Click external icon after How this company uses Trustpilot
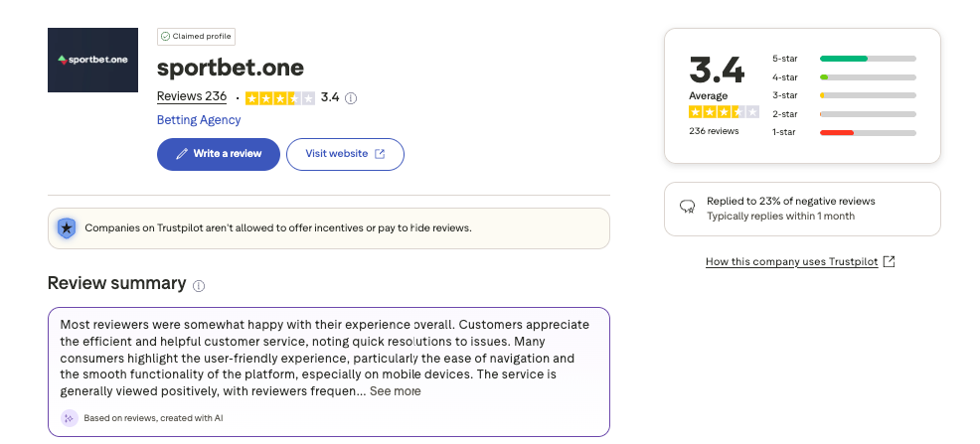The image size is (980, 444). pyautogui.click(x=890, y=261)
